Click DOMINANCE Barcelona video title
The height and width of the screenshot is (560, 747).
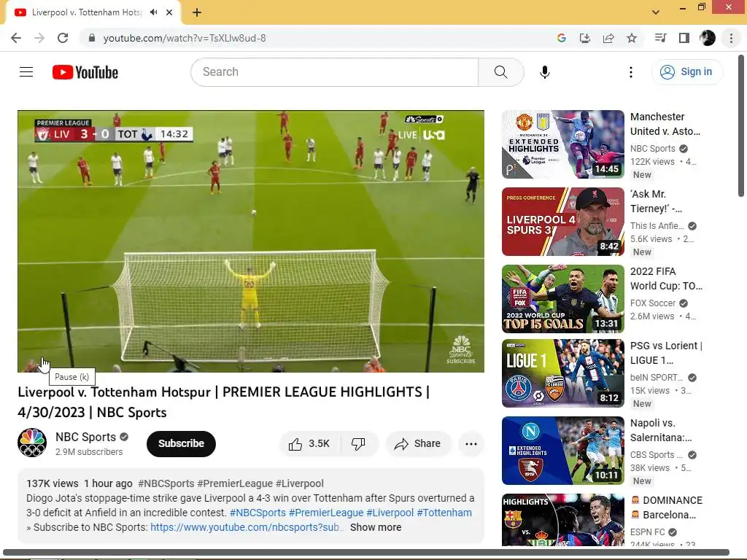click(667, 507)
